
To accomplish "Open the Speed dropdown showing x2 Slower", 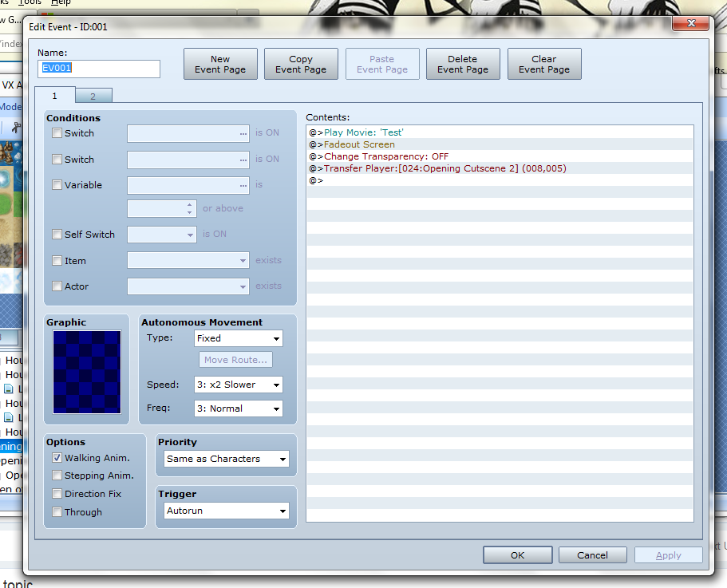I will [239, 385].
